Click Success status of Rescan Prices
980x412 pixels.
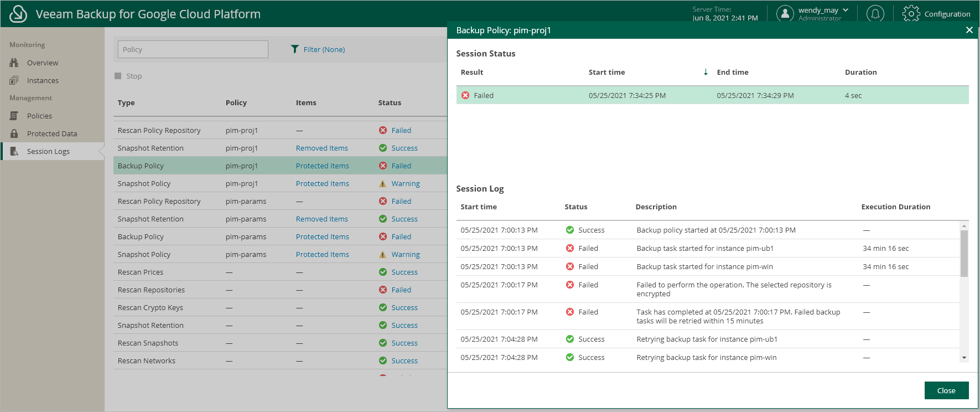(405, 272)
